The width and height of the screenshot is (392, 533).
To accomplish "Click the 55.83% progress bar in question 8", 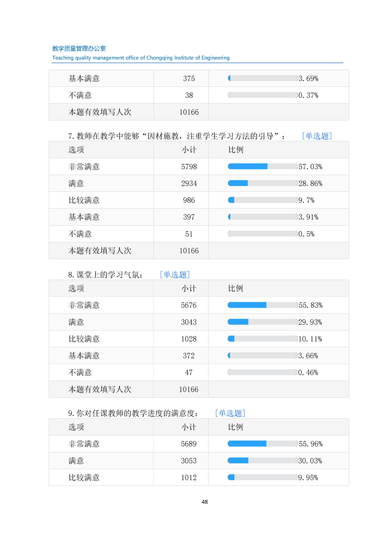I will click(x=262, y=305).
